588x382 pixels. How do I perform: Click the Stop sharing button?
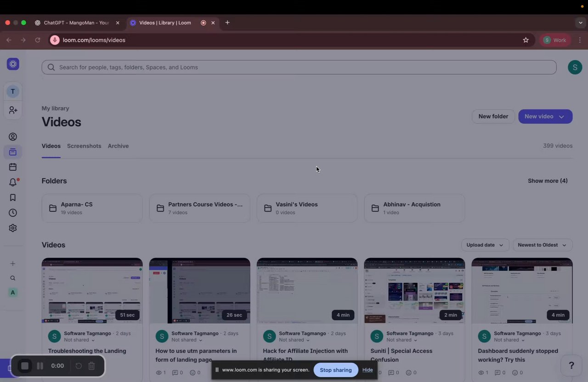click(336, 370)
